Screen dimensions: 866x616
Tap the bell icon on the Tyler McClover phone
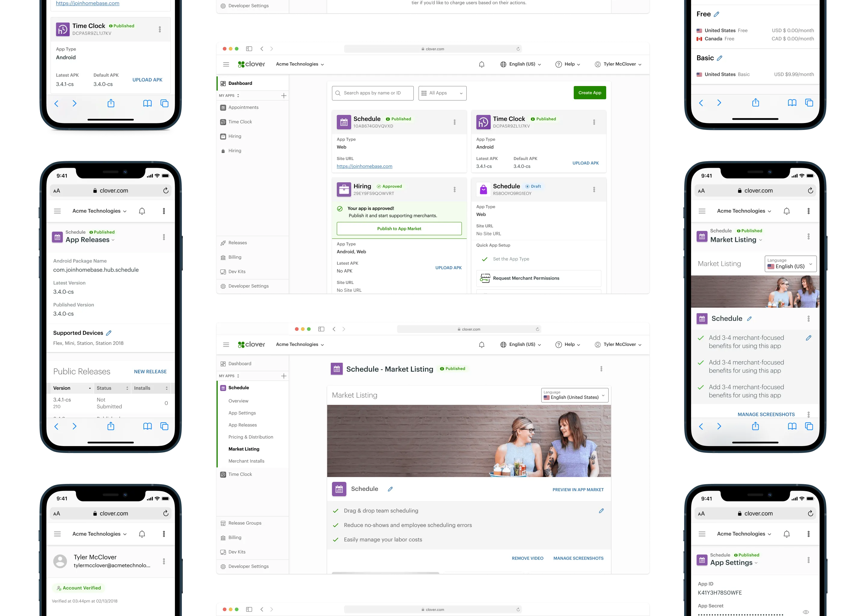(142, 534)
